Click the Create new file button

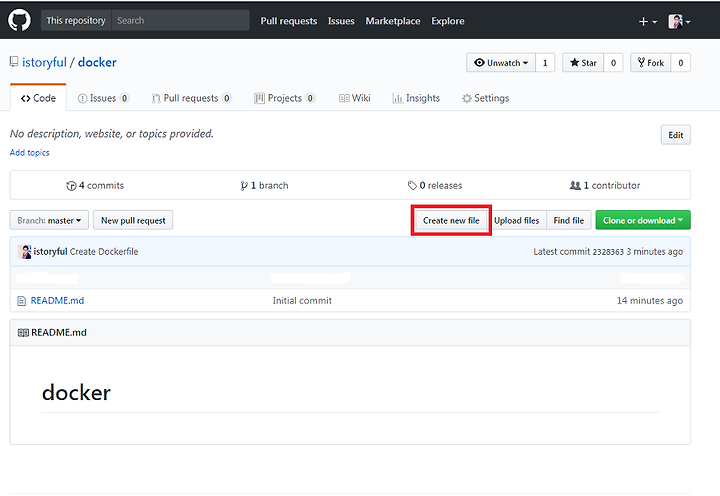(451, 220)
